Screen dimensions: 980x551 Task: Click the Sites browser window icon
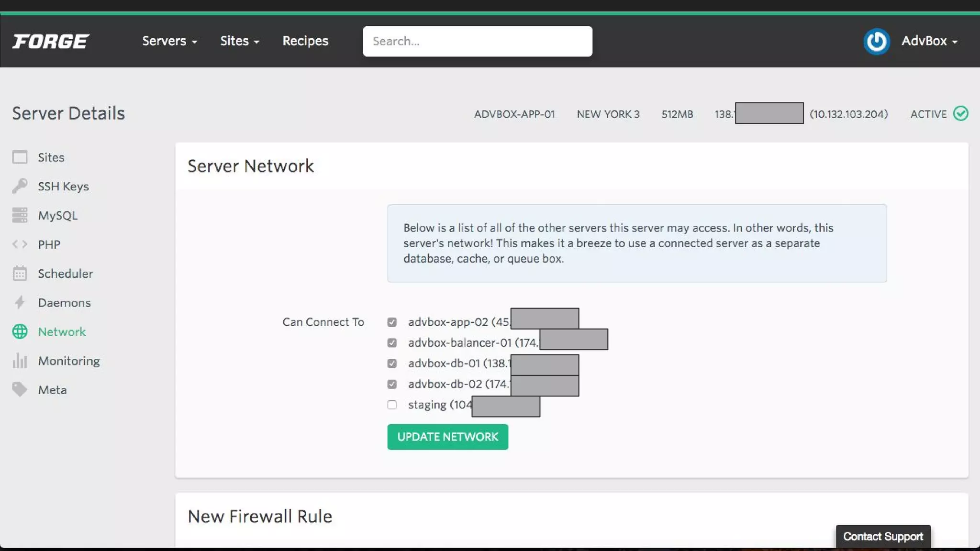20,157
